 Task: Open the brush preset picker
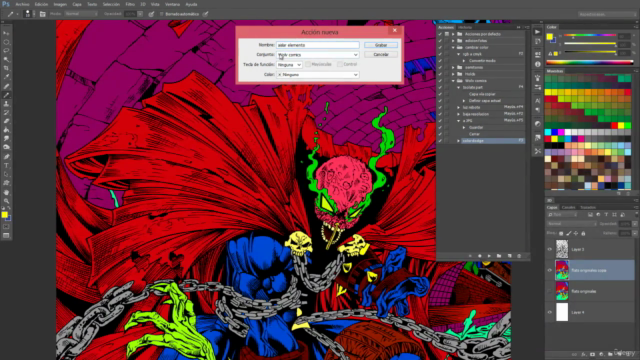point(29,14)
